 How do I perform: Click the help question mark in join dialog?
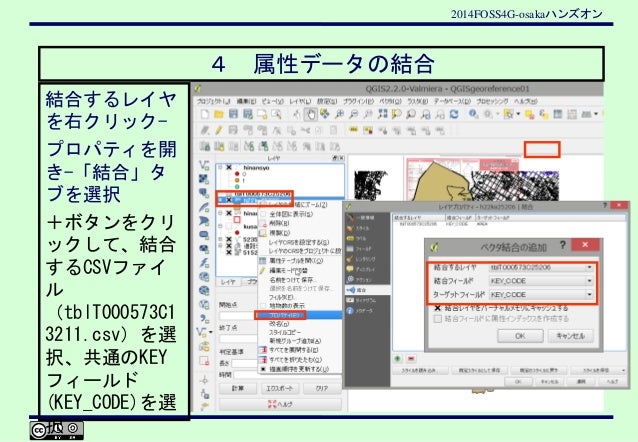562,245
